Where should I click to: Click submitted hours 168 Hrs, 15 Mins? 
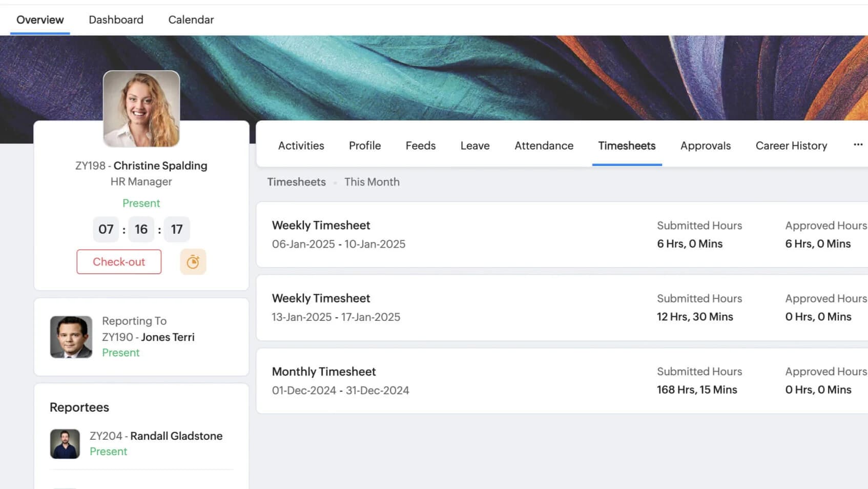tap(697, 390)
